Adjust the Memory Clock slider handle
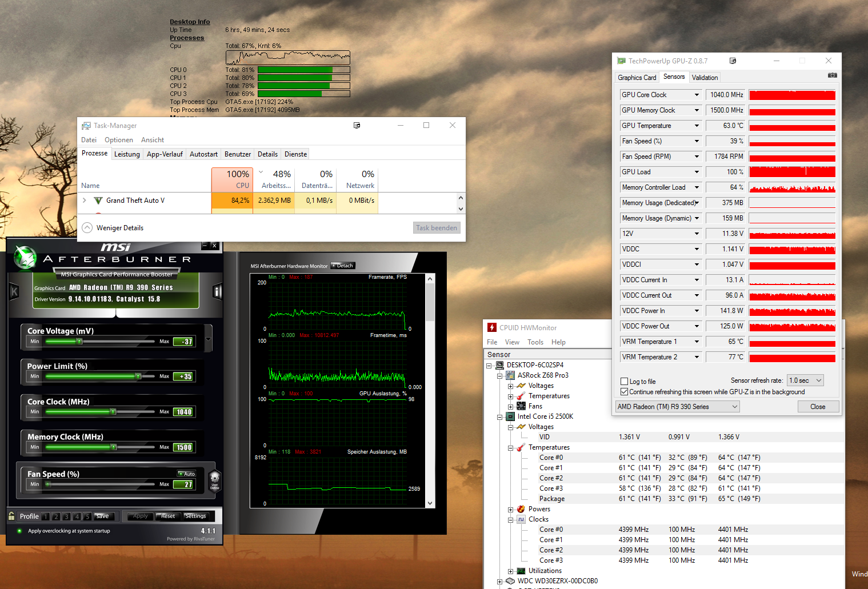Image resolution: width=868 pixels, height=589 pixels. [x=114, y=447]
